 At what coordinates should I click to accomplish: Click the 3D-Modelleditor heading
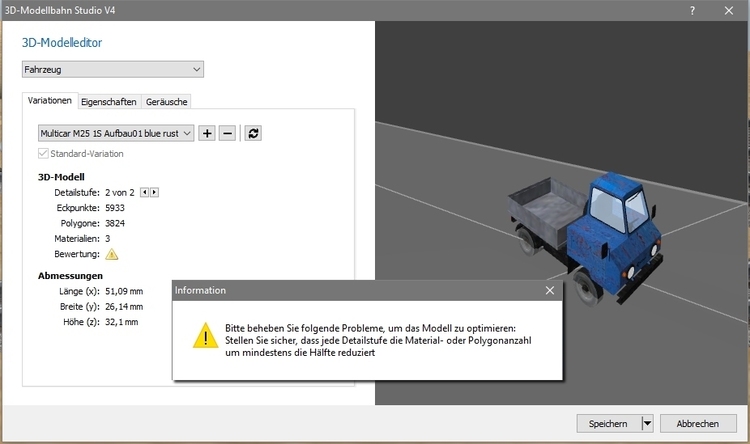[62, 43]
